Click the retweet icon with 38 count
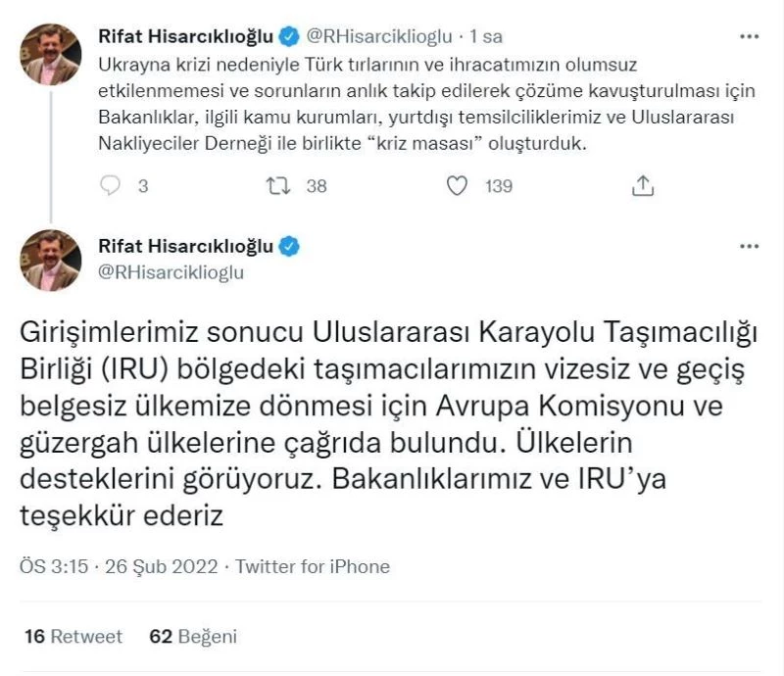Image resolution: width=784 pixels, height=676 pixels. [x=278, y=185]
